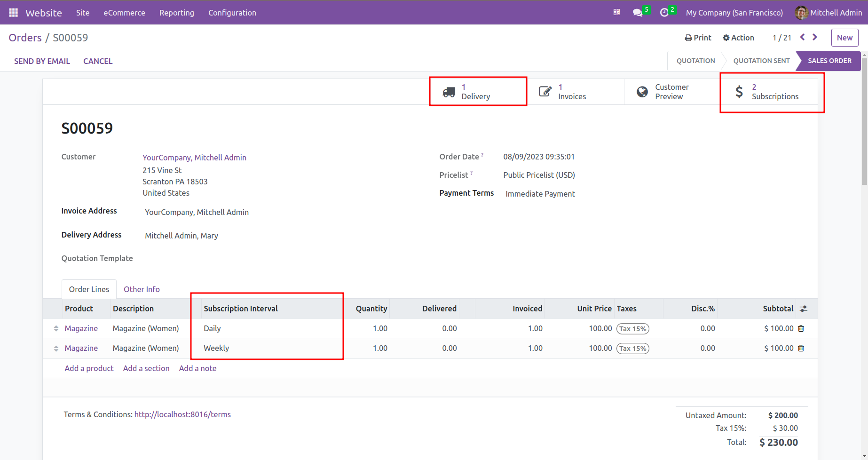This screenshot has width=868, height=460.
Task: Delete the Weekly Magazine order line
Action: pos(801,349)
